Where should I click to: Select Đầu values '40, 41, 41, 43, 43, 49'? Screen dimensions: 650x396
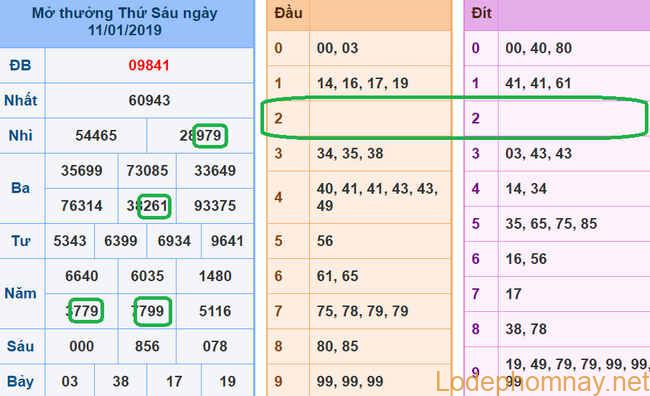[x=377, y=197]
